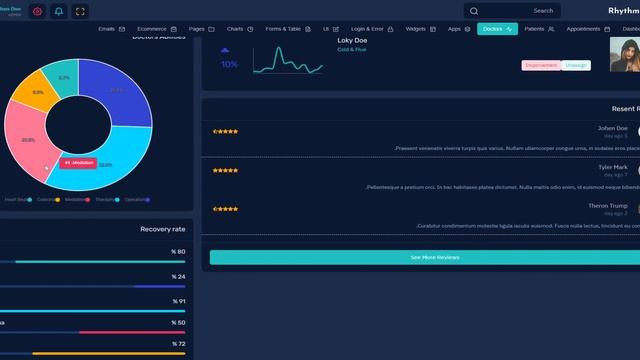Click the 50% red recovery bar
This screenshot has width=640, height=360.
click(132, 332)
